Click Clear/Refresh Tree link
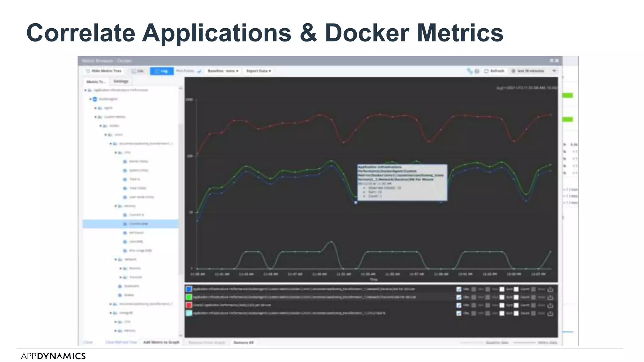Image resolution: width=644 pixels, height=362 pixels. 121,342
